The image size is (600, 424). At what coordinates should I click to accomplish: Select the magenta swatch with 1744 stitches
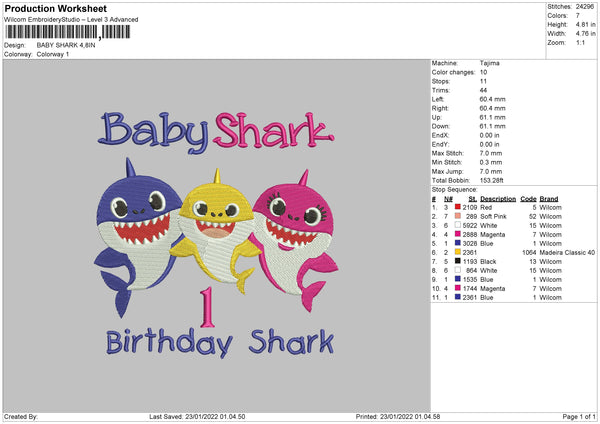(458, 288)
